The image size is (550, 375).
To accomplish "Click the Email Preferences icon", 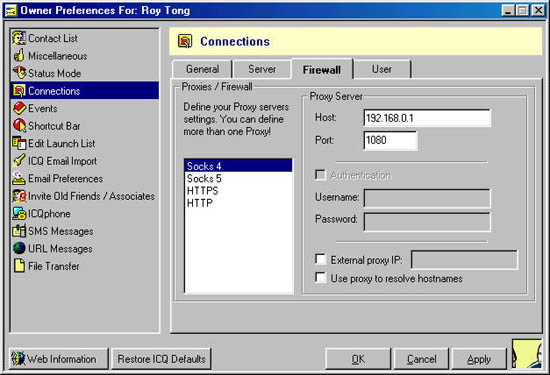I will click(19, 178).
